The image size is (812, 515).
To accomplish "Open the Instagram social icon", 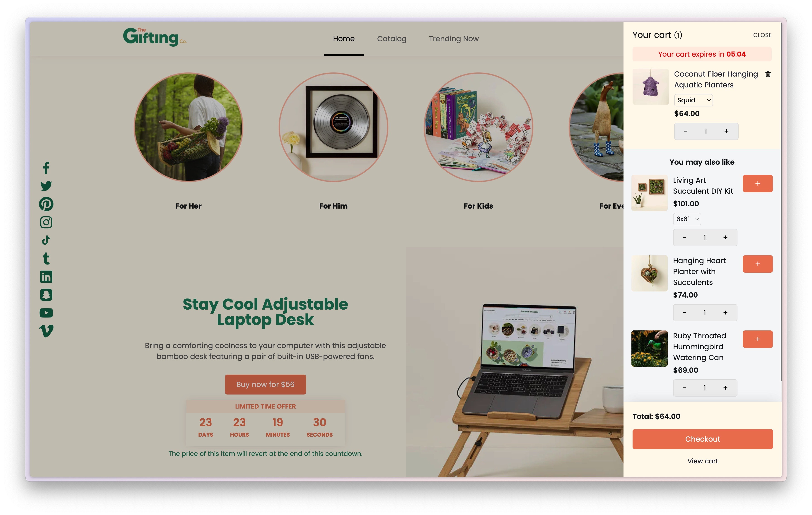I will [46, 222].
